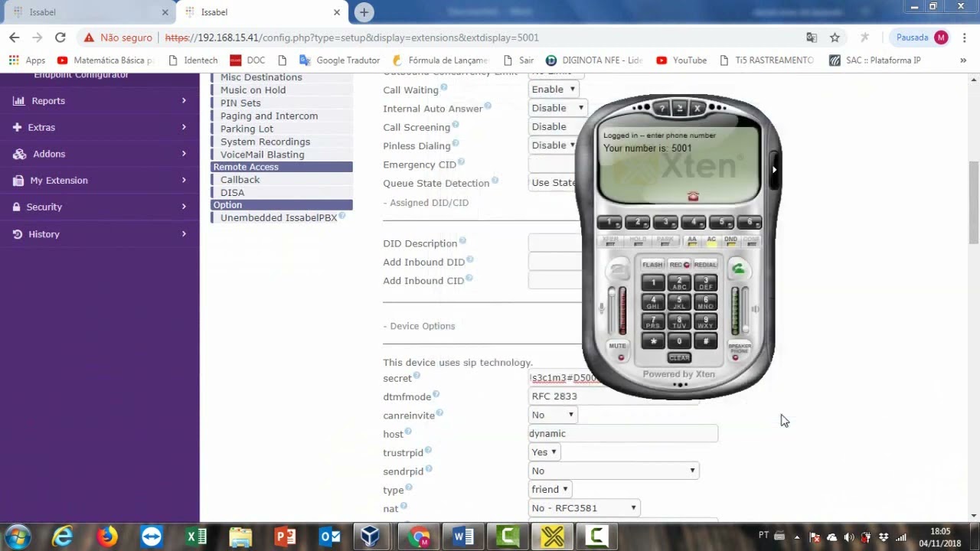Click the speaker icon beside volume slider
This screenshot has height=551, width=980.
[x=756, y=309]
